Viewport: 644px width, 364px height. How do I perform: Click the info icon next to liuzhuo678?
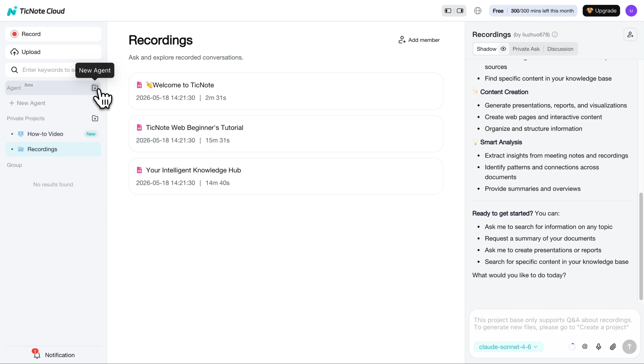coord(555,34)
